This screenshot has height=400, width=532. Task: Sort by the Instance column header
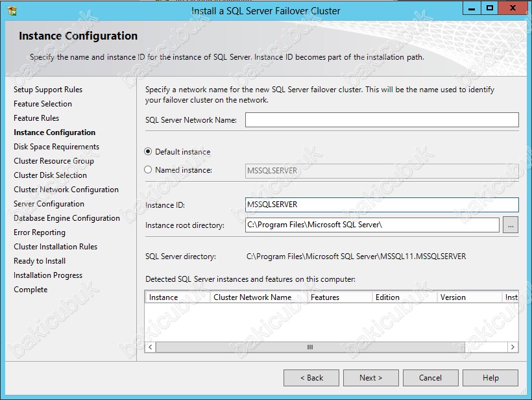click(178, 297)
